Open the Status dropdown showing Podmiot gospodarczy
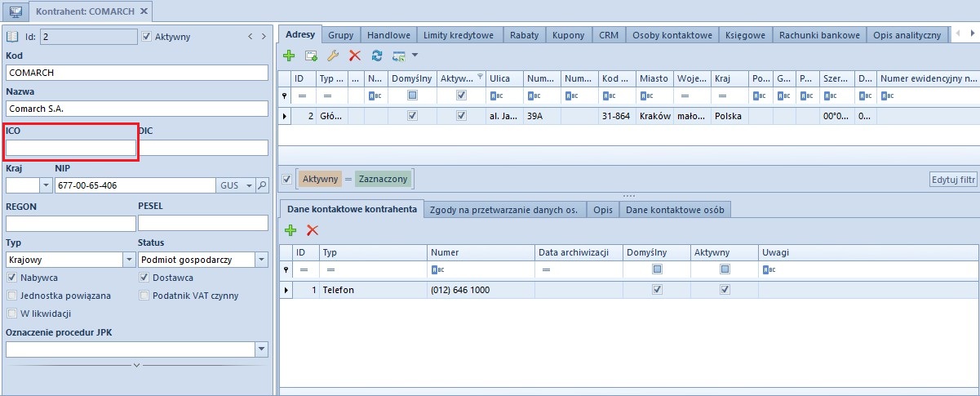Screen dimensions: 980x396 pyautogui.click(x=261, y=260)
